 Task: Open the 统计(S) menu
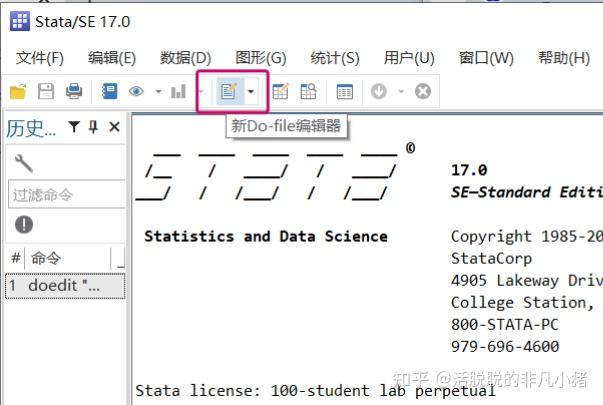(335, 58)
